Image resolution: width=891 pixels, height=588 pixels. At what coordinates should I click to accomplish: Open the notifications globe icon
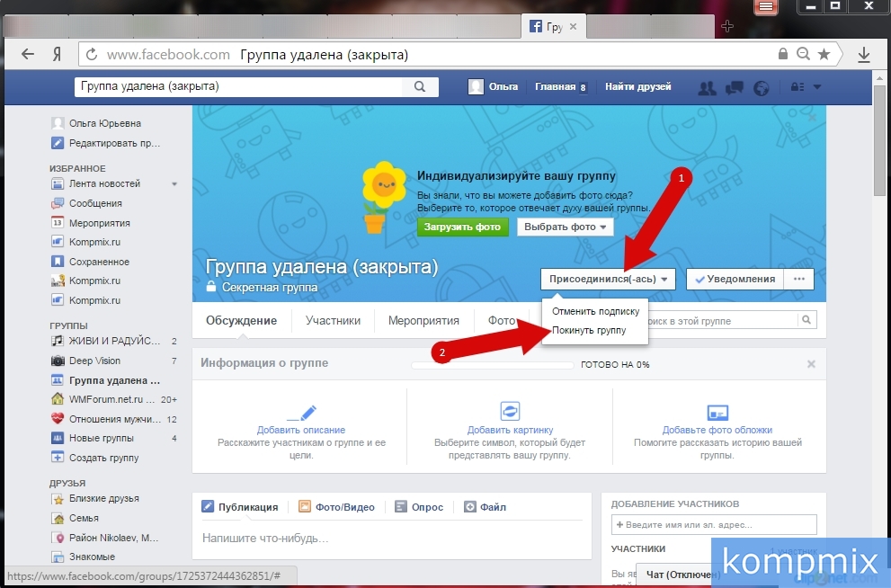[761, 87]
